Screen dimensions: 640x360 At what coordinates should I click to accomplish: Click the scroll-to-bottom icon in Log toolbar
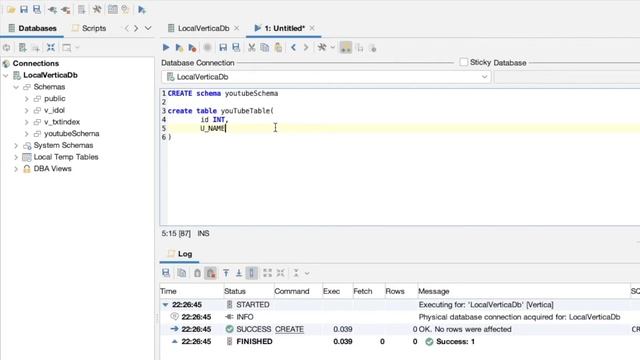(x=239, y=273)
